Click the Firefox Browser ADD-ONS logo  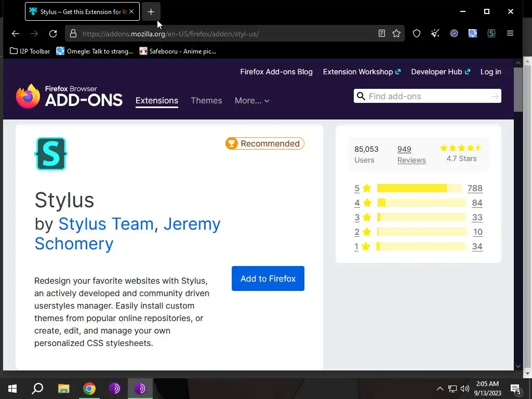point(69,96)
